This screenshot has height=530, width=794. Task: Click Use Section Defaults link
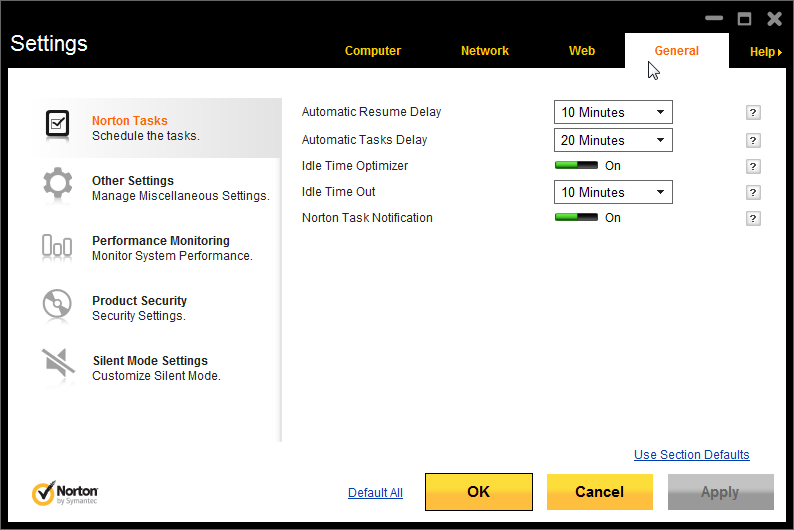point(692,455)
